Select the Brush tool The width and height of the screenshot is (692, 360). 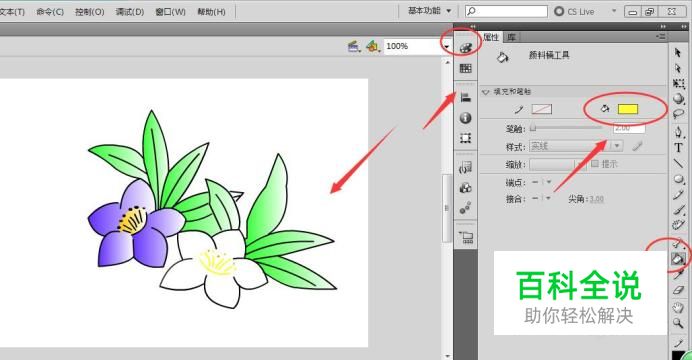click(x=678, y=210)
